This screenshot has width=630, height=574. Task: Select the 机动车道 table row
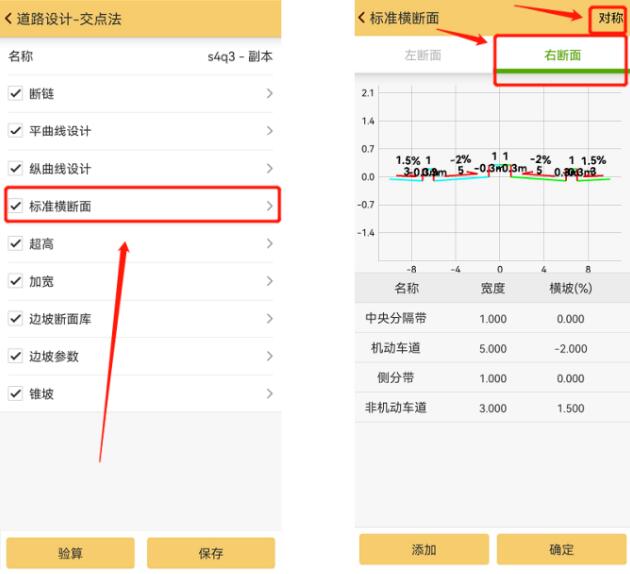pyautogui.click(x=492, y=348)
